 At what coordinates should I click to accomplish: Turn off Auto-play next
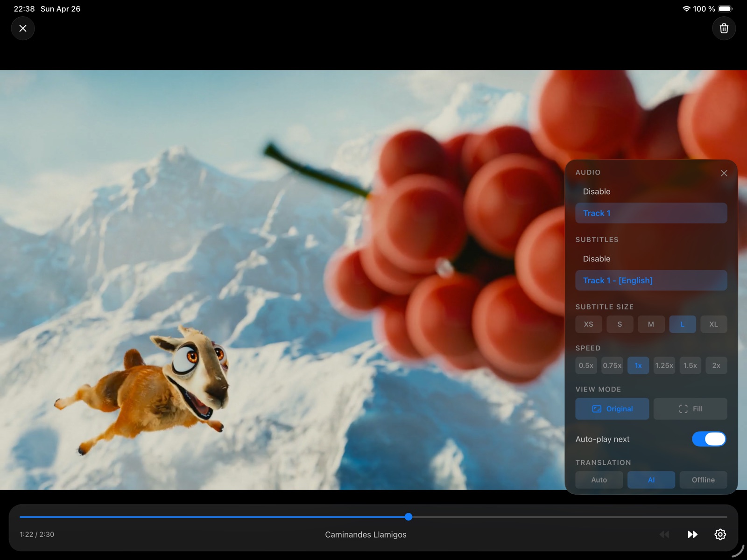709,439
